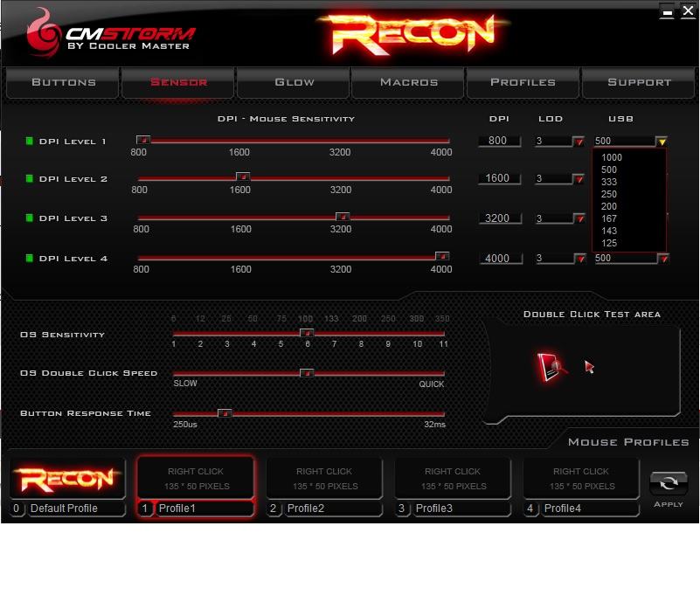Viewport: 700px width, 595px height.
Task: Click the DPI value field showing 1600
Action: [499, 178]
